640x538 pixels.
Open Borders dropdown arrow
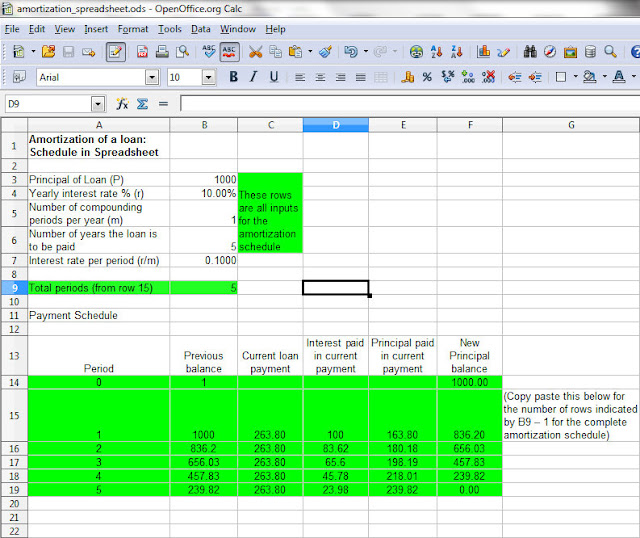coord(576,76)
